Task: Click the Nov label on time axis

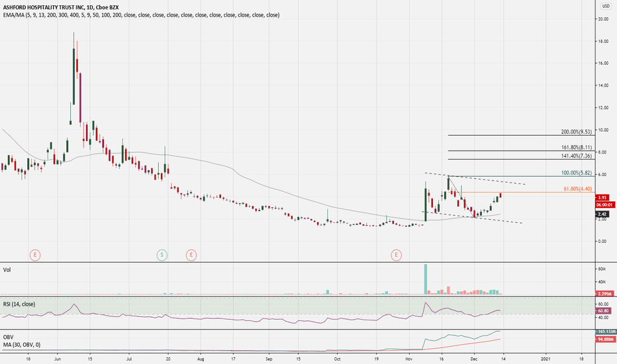Action: [409, 359]
